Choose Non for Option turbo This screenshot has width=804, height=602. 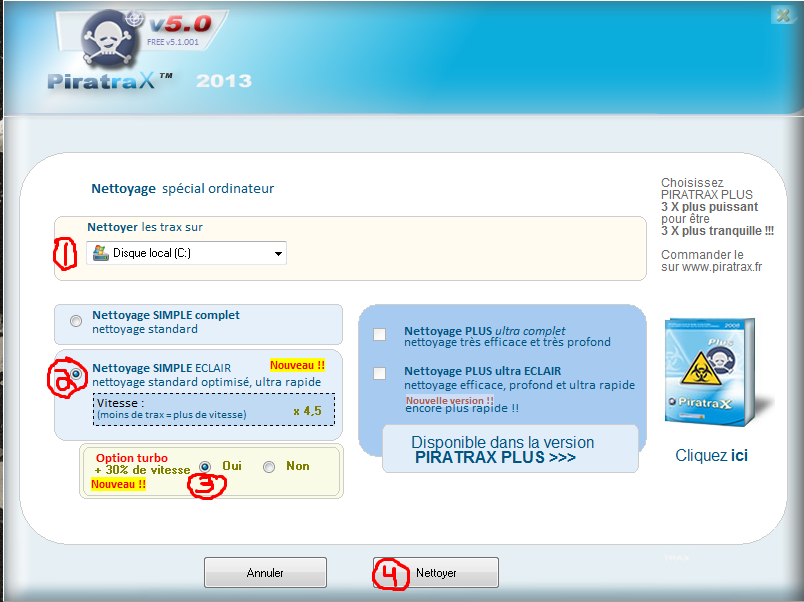coord(269,467)
